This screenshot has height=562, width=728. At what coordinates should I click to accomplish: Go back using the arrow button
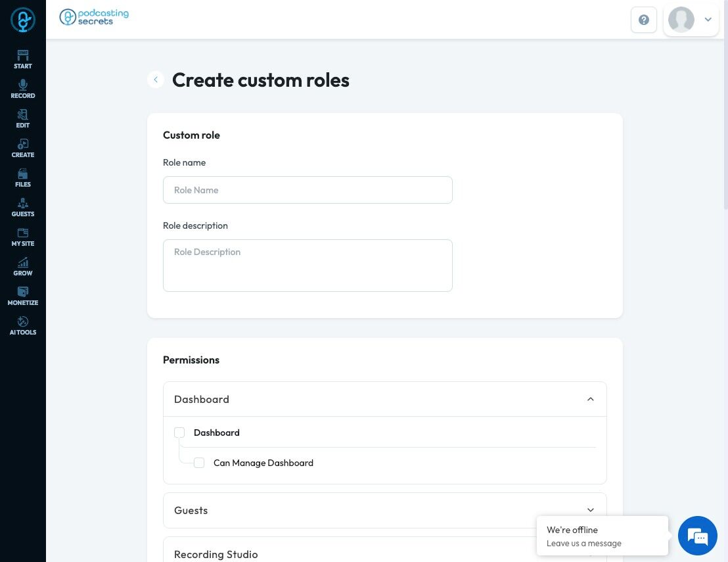click(156, 80)
